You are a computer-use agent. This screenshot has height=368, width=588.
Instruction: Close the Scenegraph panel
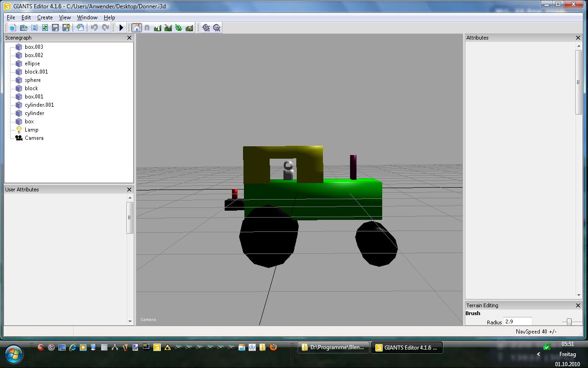coord(129,38)
